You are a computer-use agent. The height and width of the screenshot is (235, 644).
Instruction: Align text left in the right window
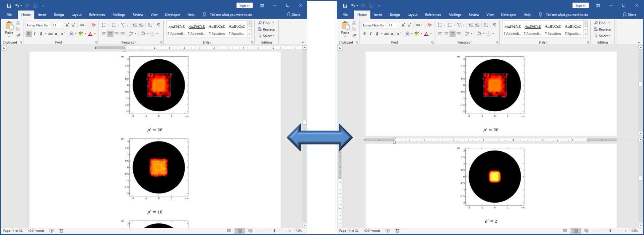pyautogui.click(x=440, y=34)
